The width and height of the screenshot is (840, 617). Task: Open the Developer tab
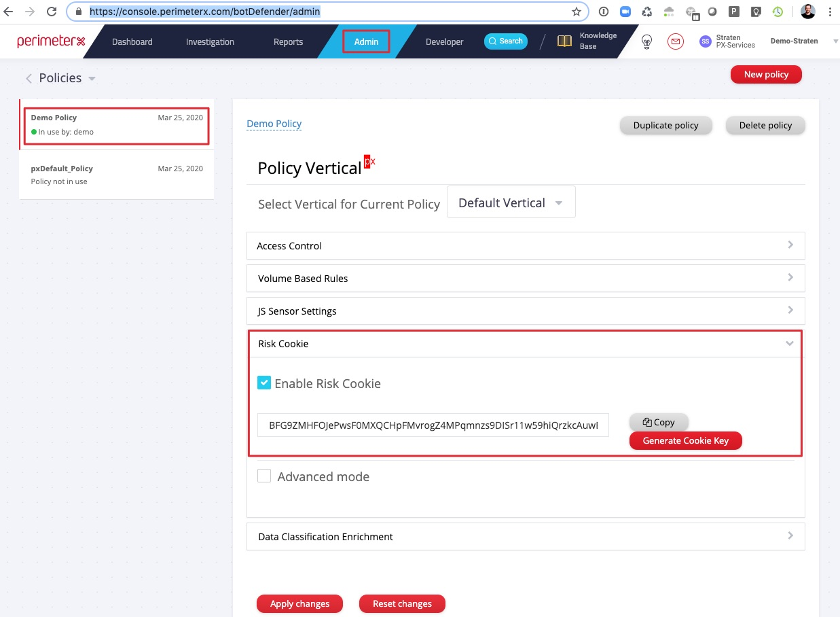click(x=444, y=42)
